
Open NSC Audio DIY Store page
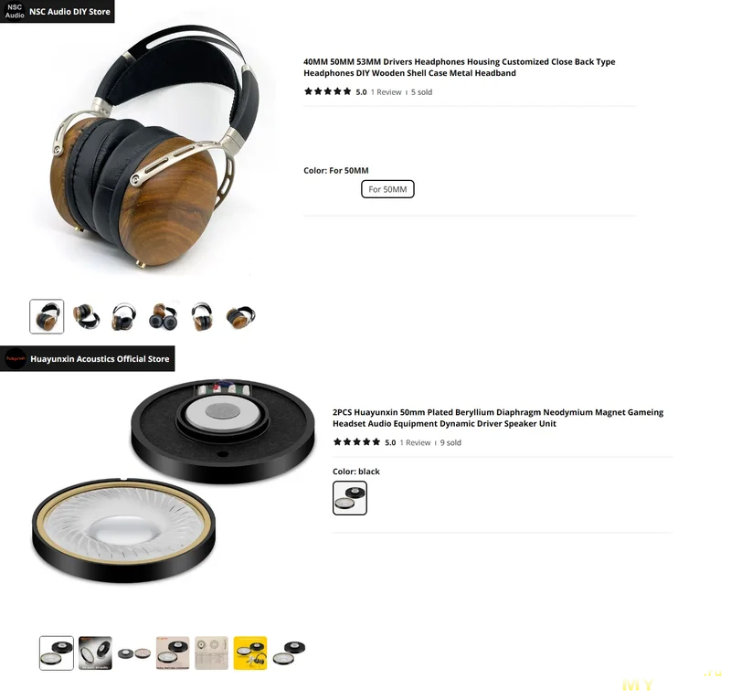click(70, 12)
